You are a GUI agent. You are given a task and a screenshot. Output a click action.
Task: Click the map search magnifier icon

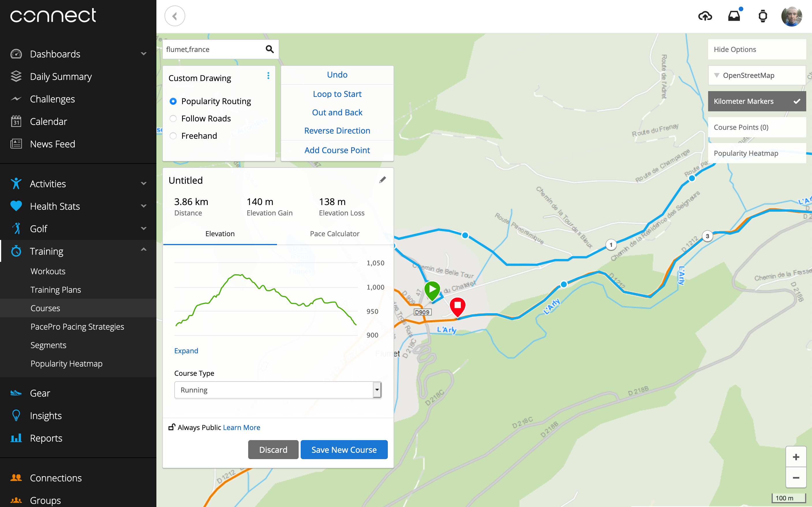[269, 49]
